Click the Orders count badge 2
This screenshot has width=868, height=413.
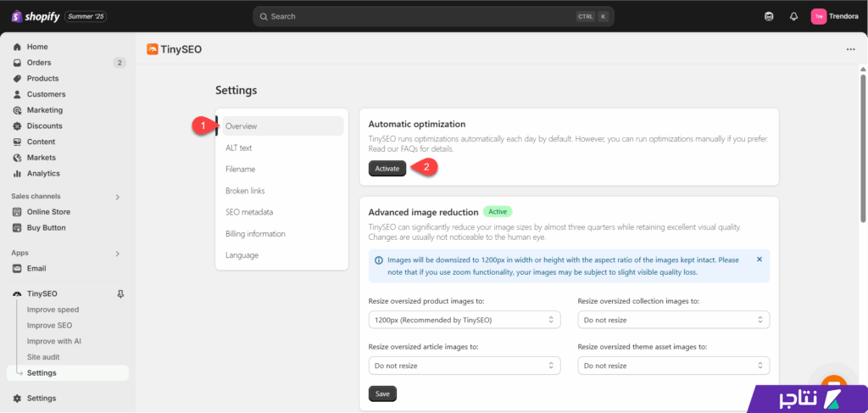(120, 63)
